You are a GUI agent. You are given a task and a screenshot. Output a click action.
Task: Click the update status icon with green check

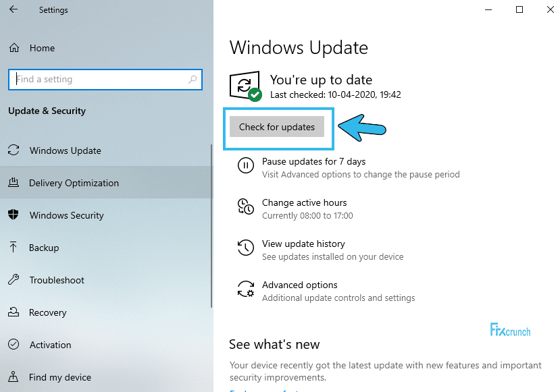(245, 86)
